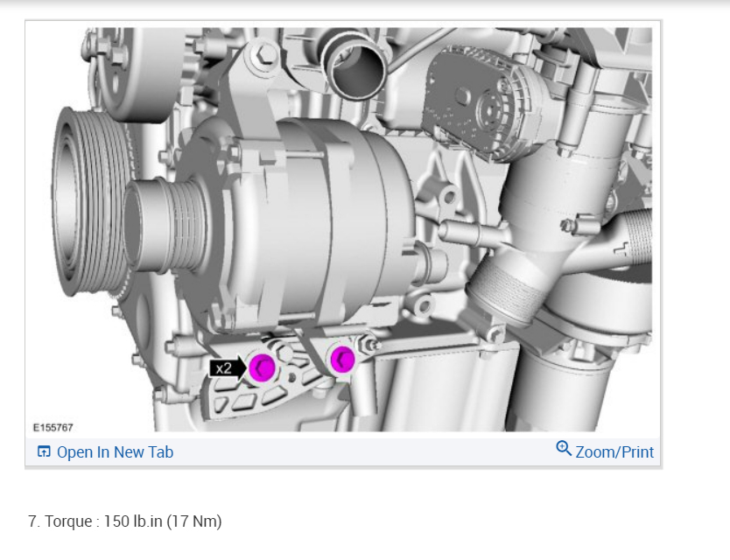Select the left magenta highlighted bolt
This screenshot has height=560, width=730.
click(262, 367)
